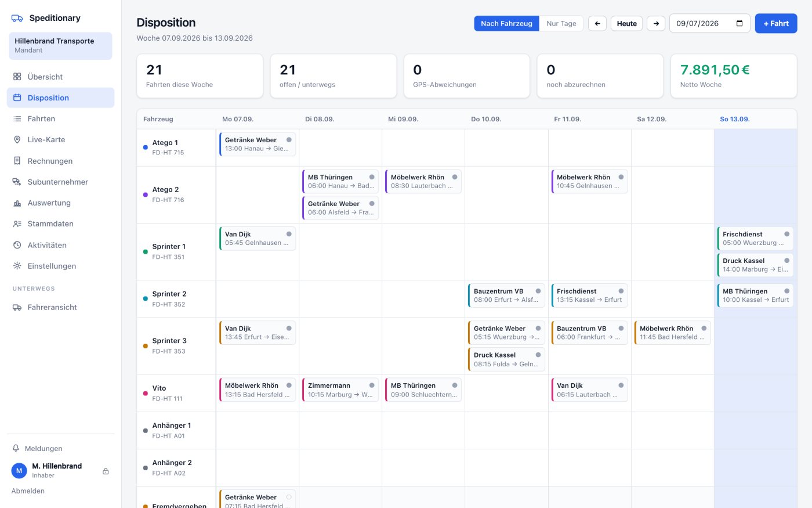
Task: Go to next week with right arrow
Action: point(656,23)
